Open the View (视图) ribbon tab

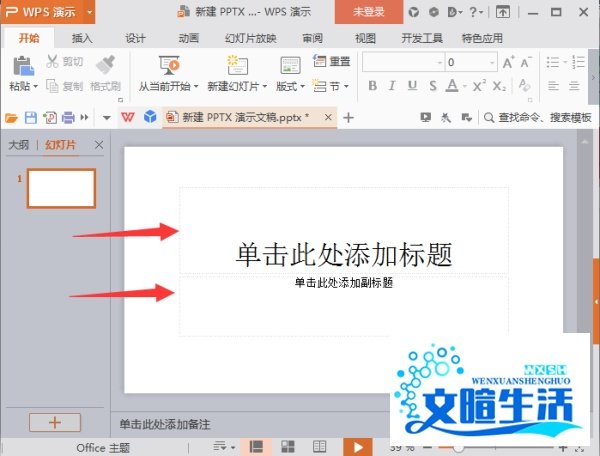[365, 38]
